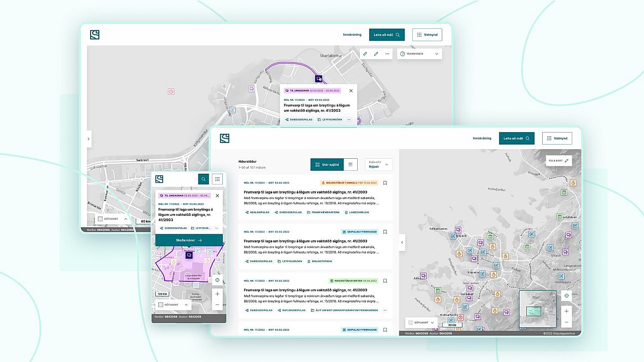Open the Raða eftir sorting dropdown

coord(378,165)
